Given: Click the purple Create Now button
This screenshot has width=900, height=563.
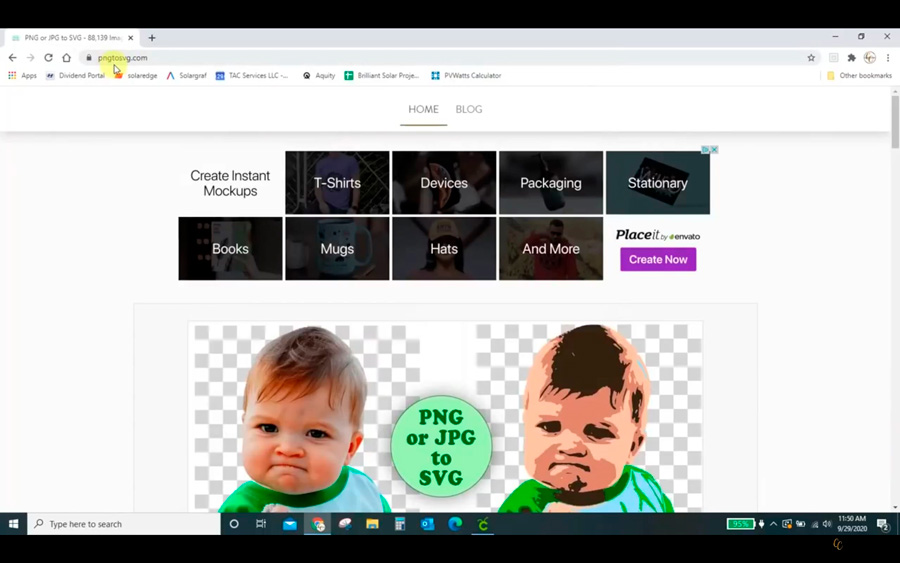Looking at the screenshot, I should tap(658, 259).
